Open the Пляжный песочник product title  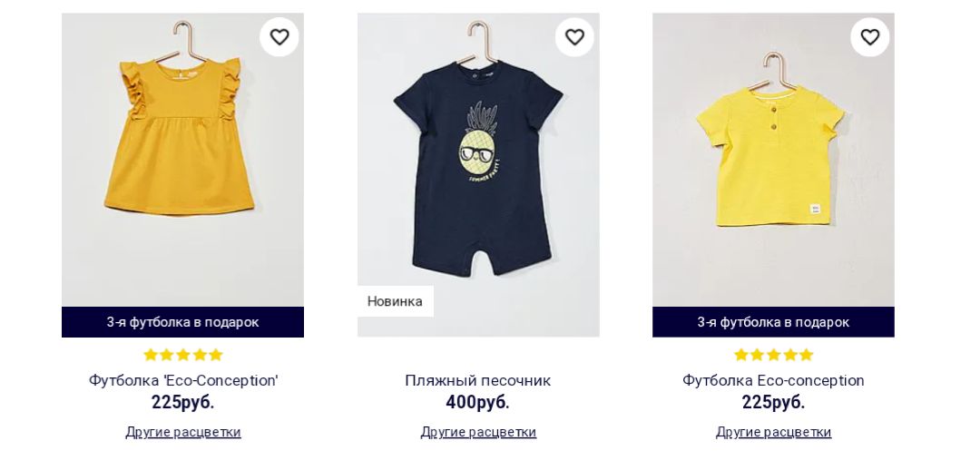pyautogui.click(x=478, y=380)
